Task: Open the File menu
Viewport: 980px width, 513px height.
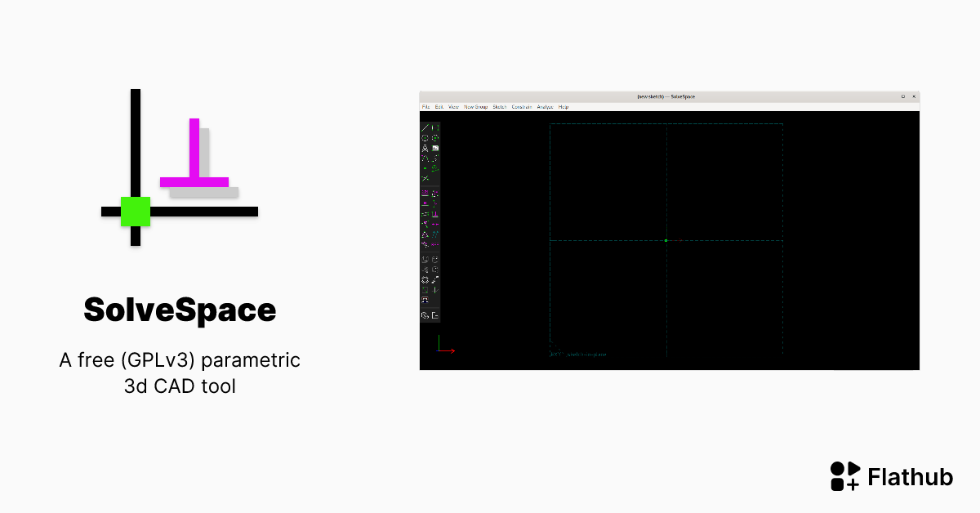Action: [x=425, y=107]
